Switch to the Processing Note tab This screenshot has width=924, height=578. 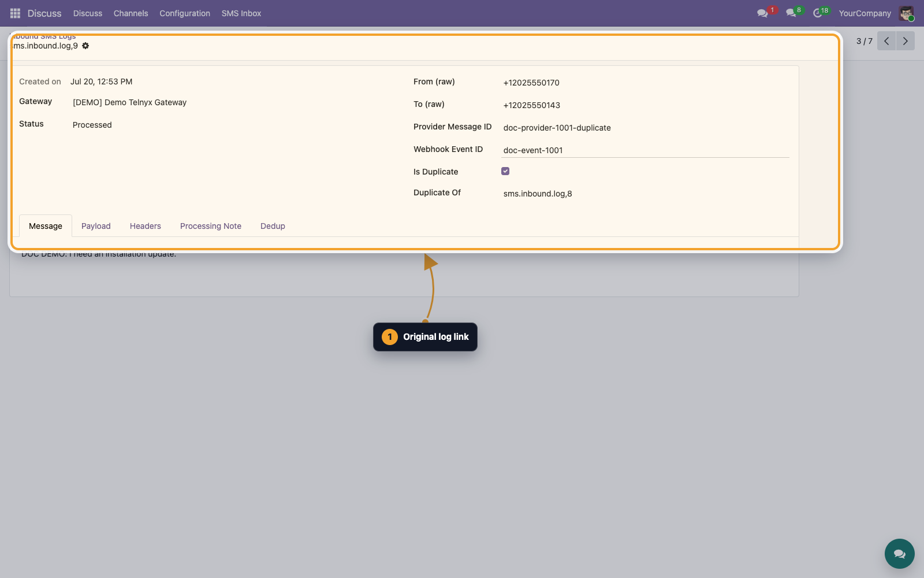211,226
